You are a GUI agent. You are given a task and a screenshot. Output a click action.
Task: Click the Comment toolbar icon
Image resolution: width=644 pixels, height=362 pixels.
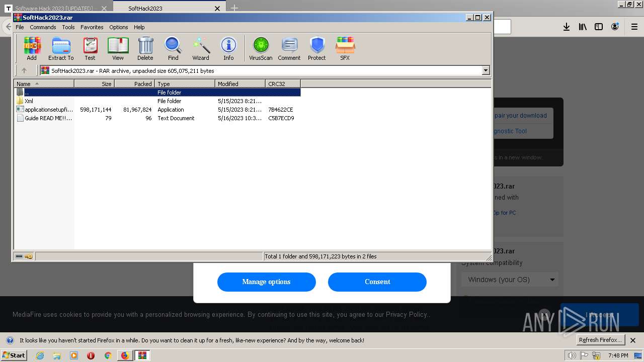pyautogui.click(x=289, y=49)
